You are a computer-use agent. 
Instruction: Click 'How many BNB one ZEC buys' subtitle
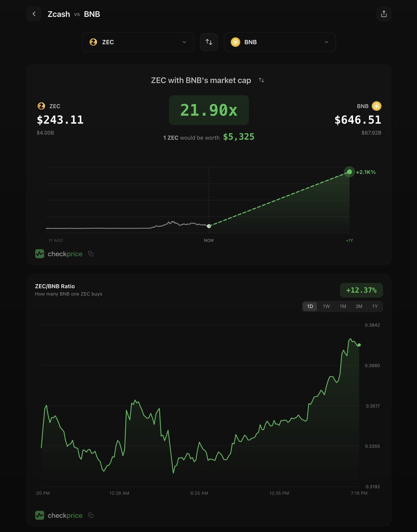(69, 294)
